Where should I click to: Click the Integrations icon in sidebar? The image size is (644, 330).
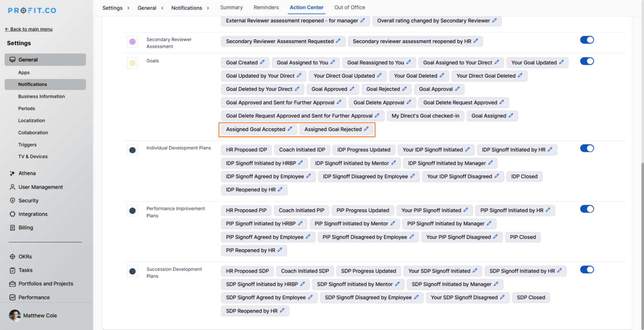12,214
